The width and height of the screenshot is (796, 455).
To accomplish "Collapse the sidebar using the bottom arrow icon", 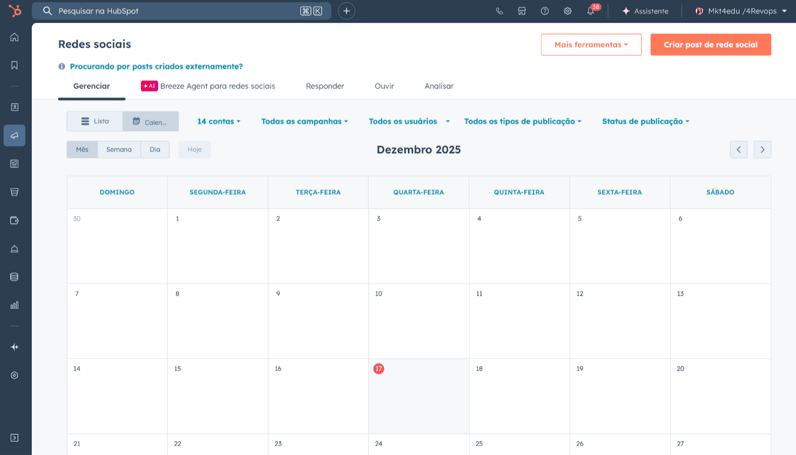I will [14, 438].
